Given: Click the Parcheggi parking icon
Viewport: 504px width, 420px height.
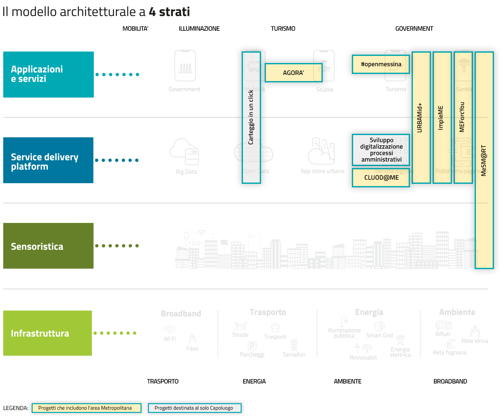Looking at the screenshot, I should tap(252, 346).
